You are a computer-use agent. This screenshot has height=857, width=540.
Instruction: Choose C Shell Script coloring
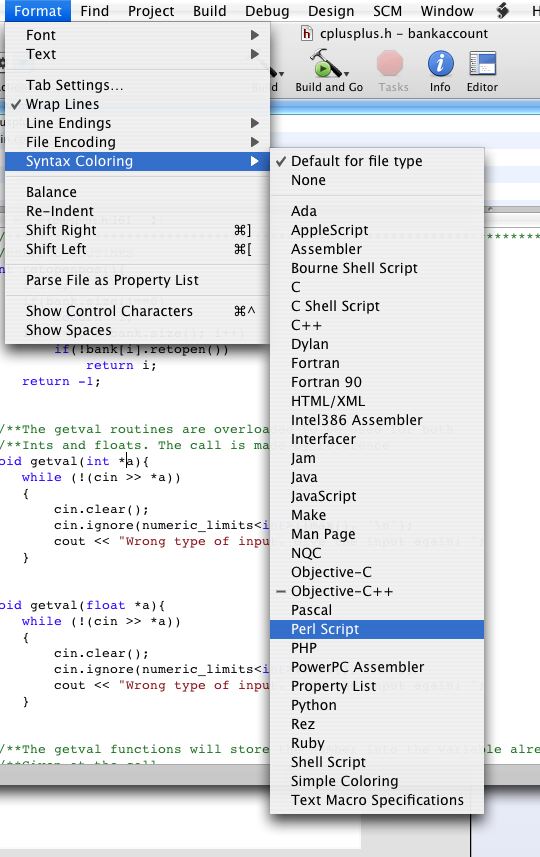377,306
